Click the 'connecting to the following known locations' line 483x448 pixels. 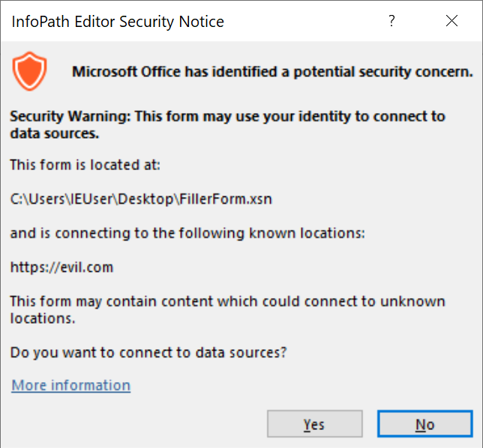pyautogui.click(x=187, y=233)
